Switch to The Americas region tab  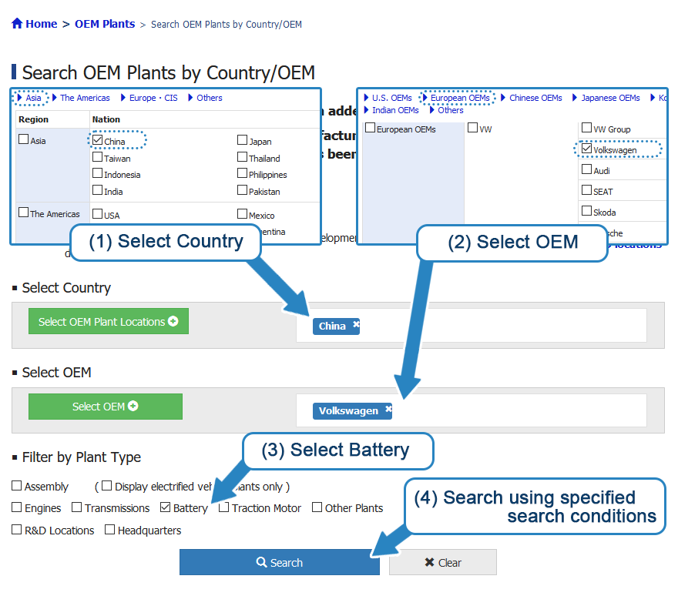point(85,98)
